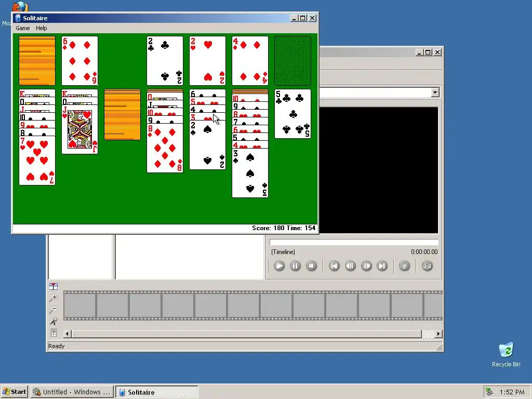Image resolution: width=532 pixels, height=399 pixels.
Task: Select the 8 of diamonds card
Action: click(165, 148)
